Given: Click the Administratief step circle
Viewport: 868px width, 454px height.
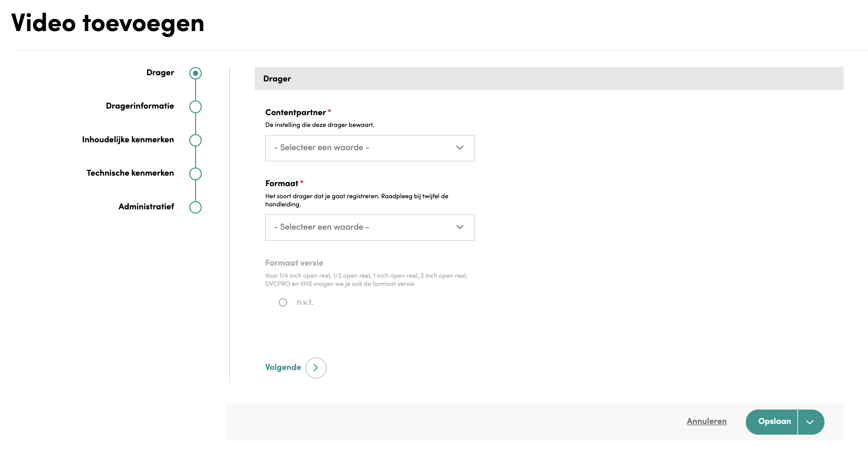Looking at the screenshot, I should coord(195,207).
